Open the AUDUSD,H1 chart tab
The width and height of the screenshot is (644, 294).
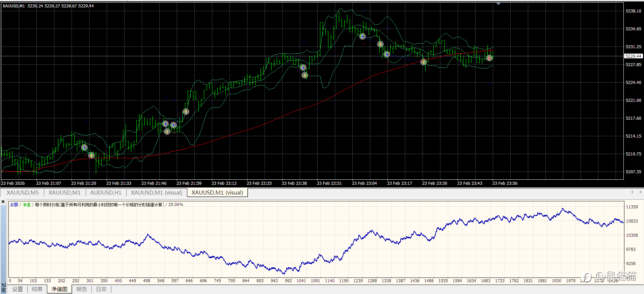click(105, 193)
